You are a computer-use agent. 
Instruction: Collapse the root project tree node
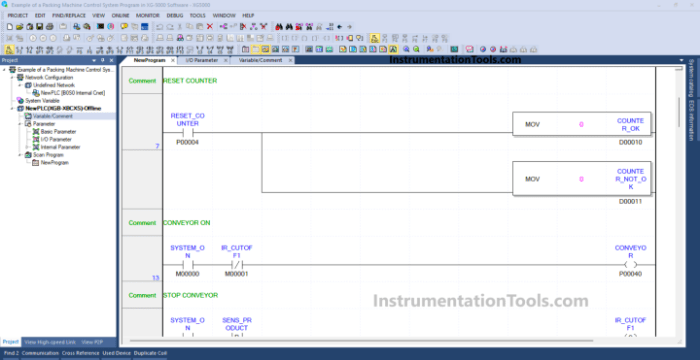coord(5,70)
